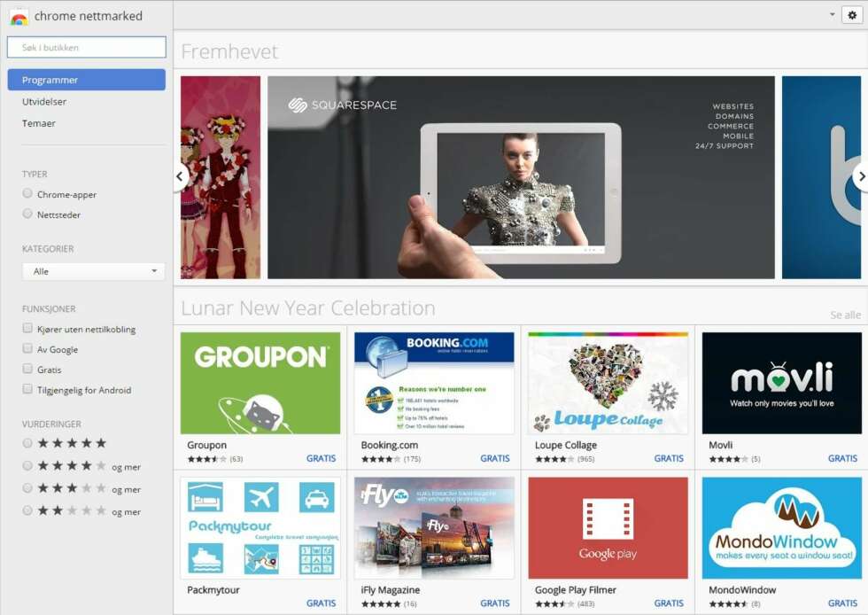The width and height of the screenshot is (868, 615).
Task: Click GRATIS button for iFly Magazine
Action: (495, 603)
